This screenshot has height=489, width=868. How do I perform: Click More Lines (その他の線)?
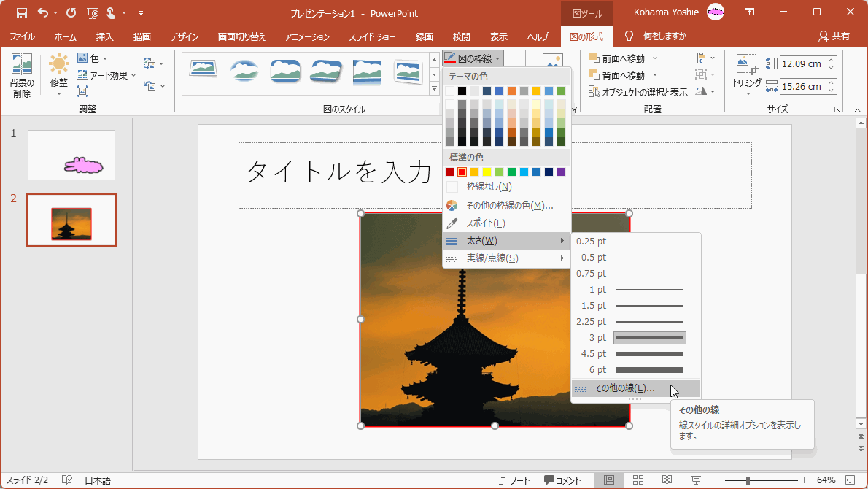click(635, 388)
